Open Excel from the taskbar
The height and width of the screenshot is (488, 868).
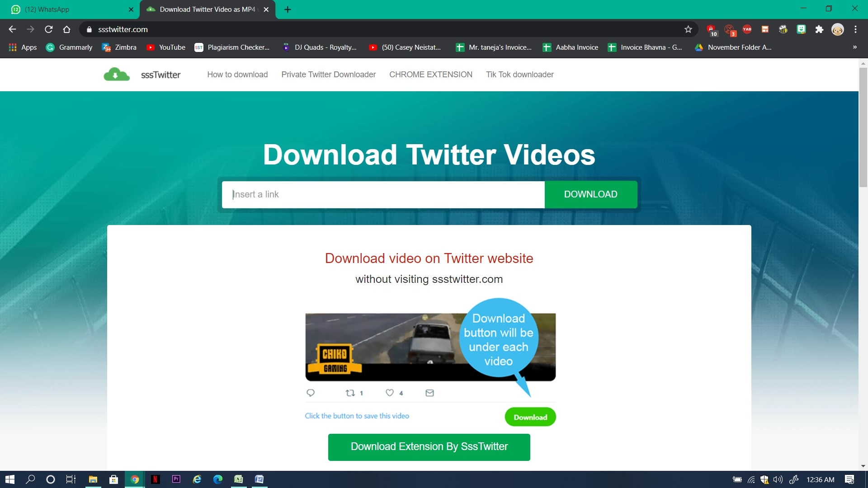tap(238, 479)
